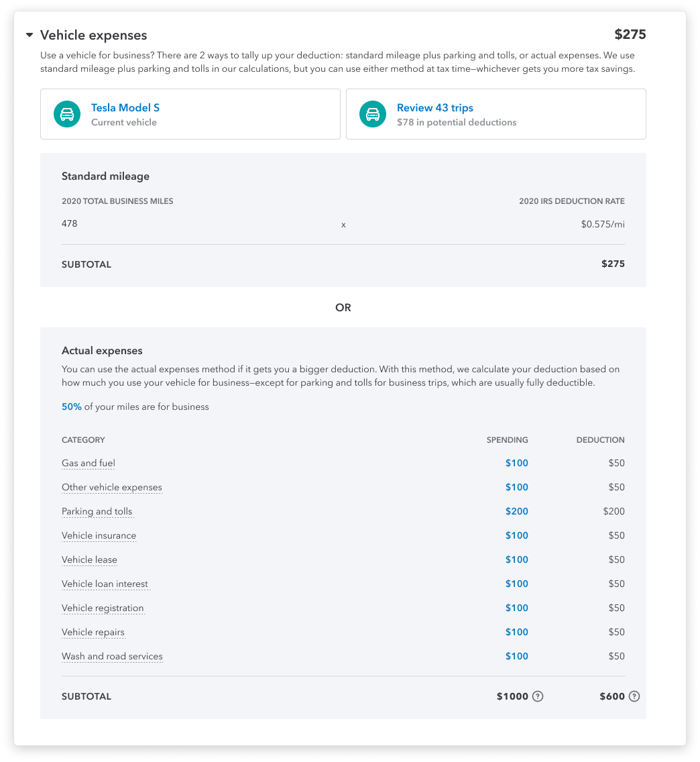Click the Review 43 trips car icon
The width and height of the screenshot is (700, 762).
[373, 114]
